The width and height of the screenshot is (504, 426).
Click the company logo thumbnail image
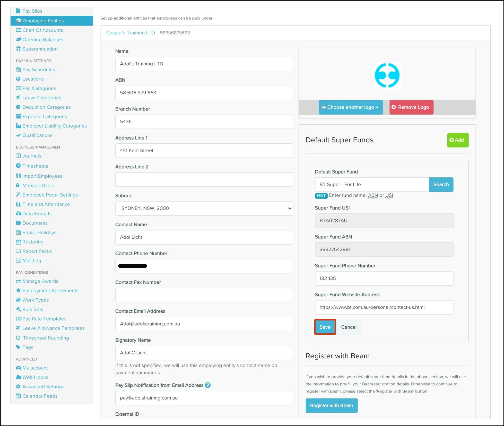[387, 75]
